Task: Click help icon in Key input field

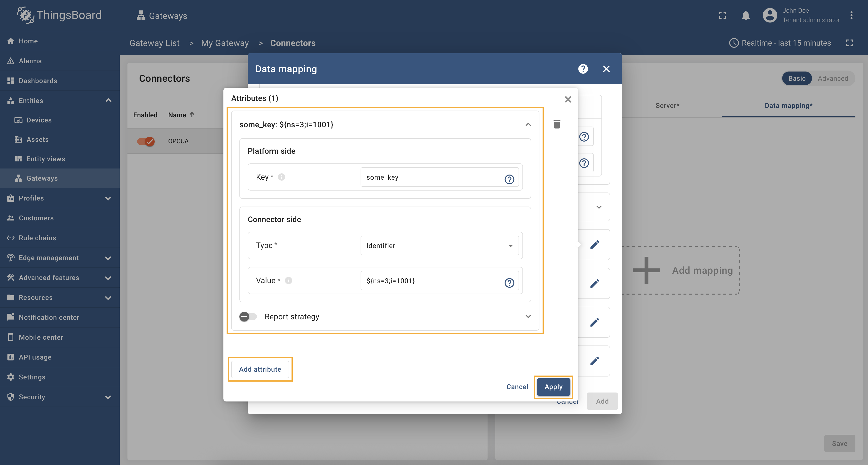Action: coord(509,179)
